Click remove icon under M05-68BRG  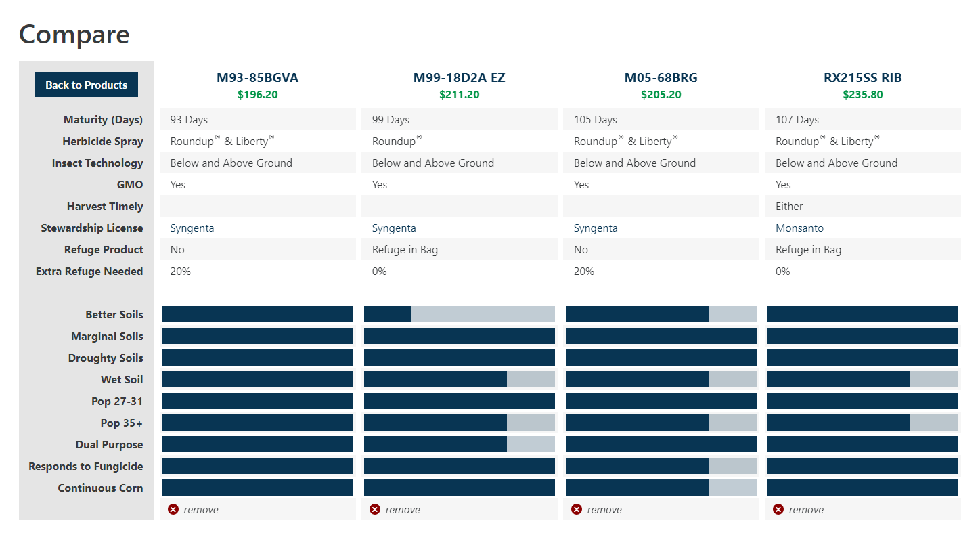[577, 509]
